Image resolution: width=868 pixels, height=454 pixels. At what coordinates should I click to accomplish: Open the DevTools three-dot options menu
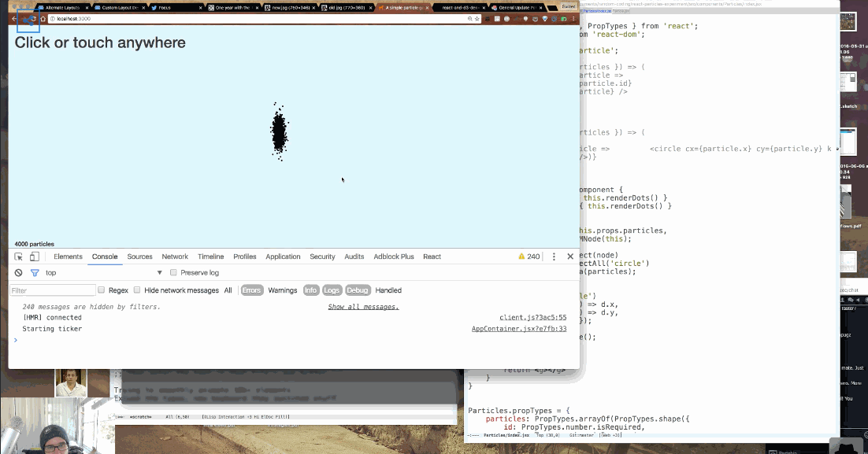[x=554, y=257]
